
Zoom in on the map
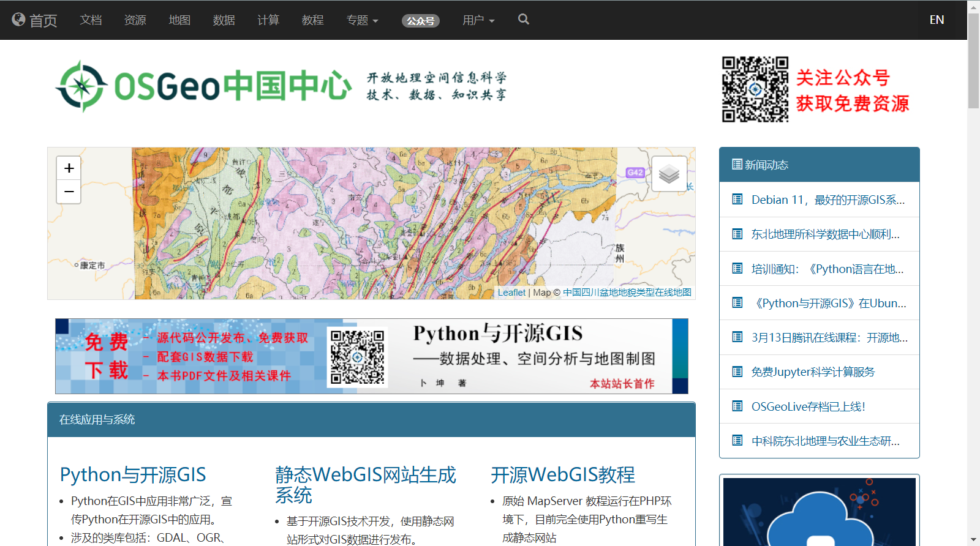tap(69, 168)
